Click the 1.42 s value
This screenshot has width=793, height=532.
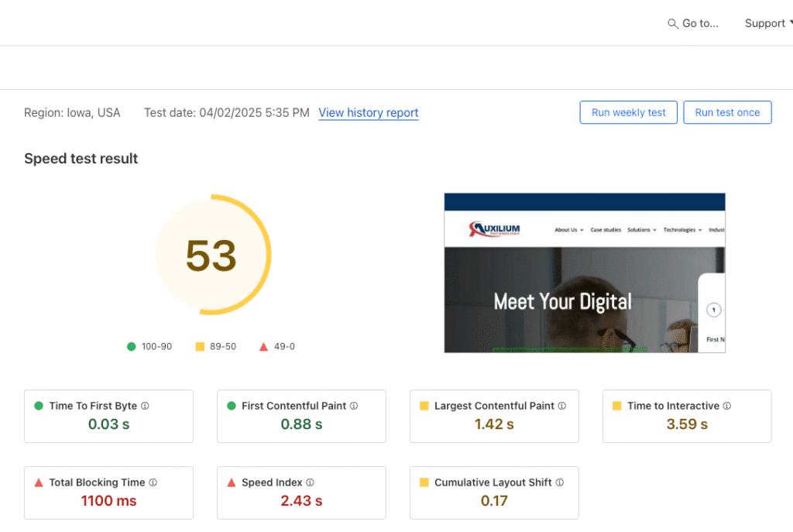tap(494, 424)
